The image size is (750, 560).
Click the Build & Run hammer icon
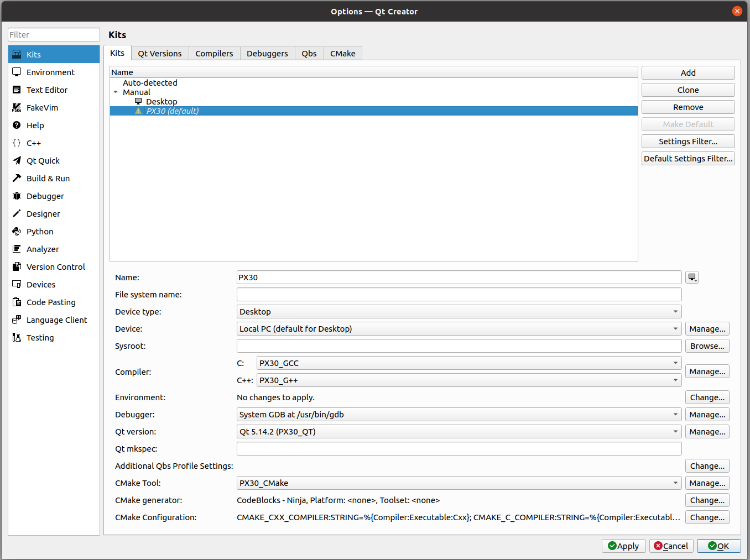pyautogui.click(x=17, y=179)
